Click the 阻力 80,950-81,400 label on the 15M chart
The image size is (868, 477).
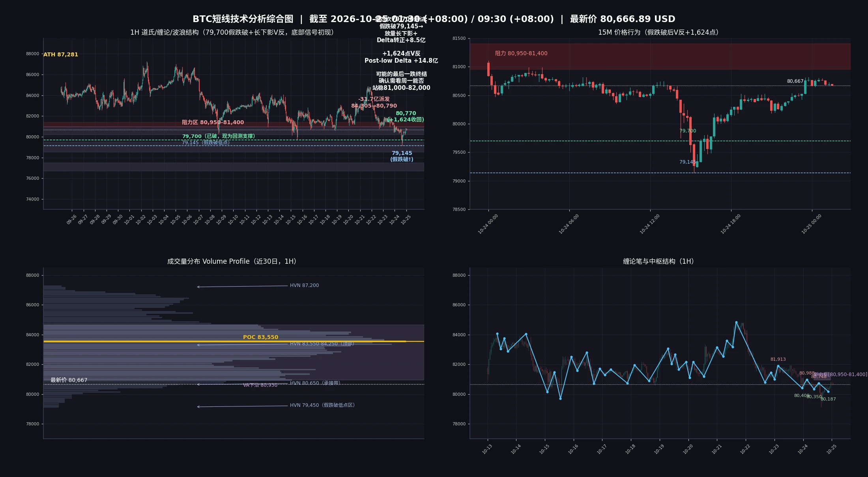pyautogui.click(x=521, y=53)
